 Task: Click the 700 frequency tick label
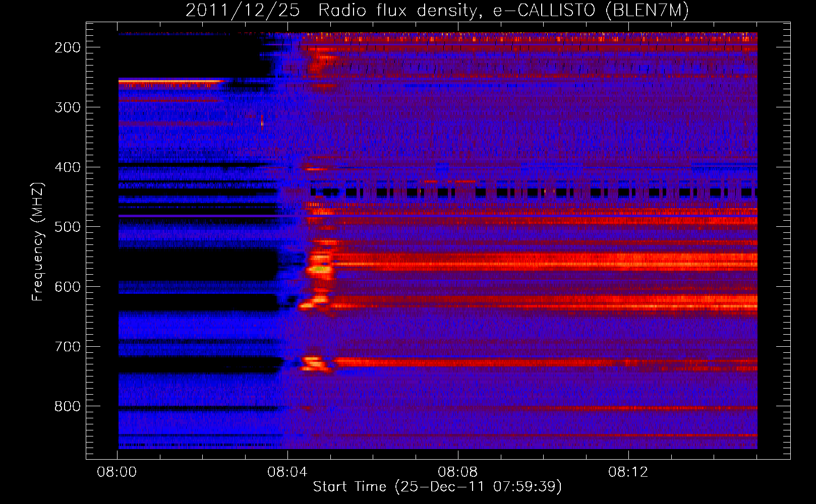coord(68,347)
